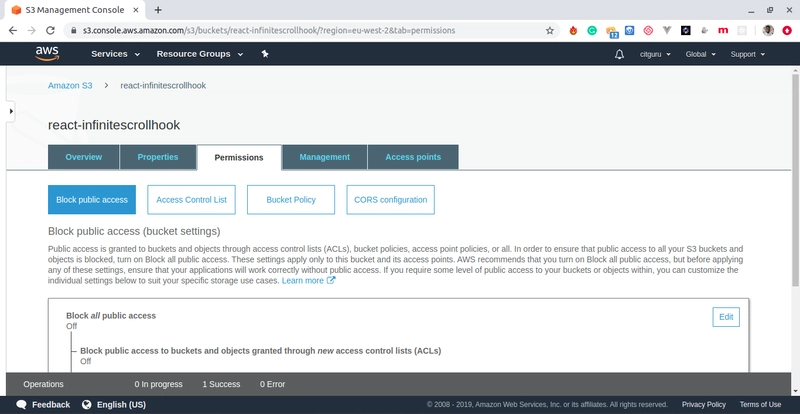The width and height of the screenshot is (800, 414).
Task: Click the Grammarly extension icon
Action: pos(592,31)
